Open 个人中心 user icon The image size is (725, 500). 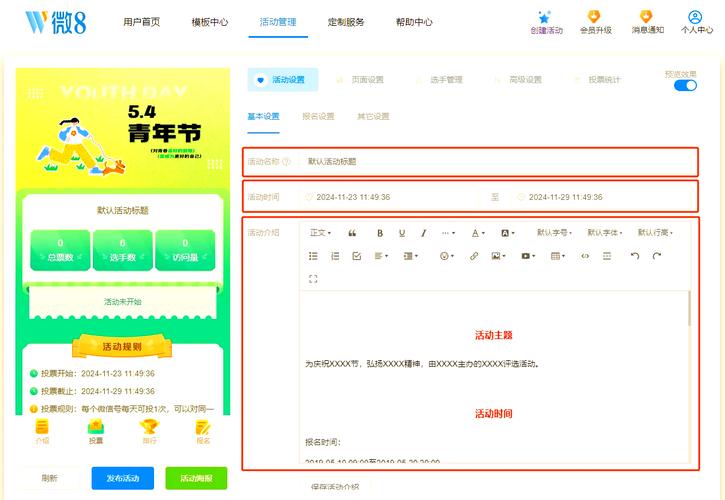[695, 17]
